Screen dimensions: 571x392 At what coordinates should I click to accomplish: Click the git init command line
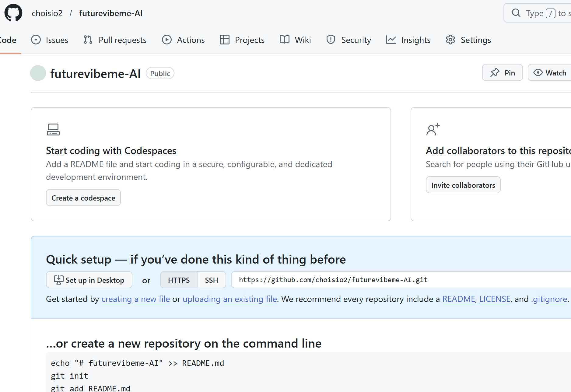(x=70, y=376)
